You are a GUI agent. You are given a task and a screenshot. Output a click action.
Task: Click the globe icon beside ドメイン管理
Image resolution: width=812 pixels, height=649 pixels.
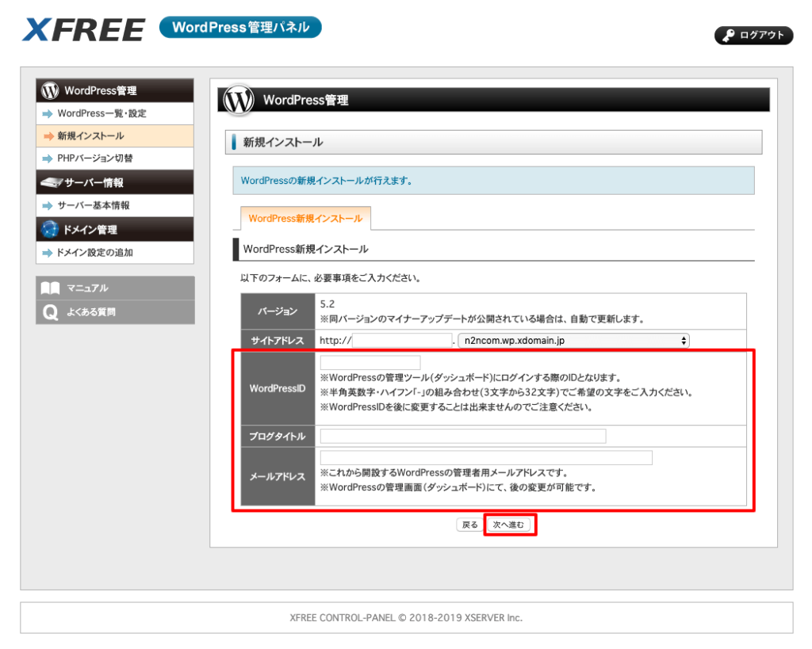(50, 229)
